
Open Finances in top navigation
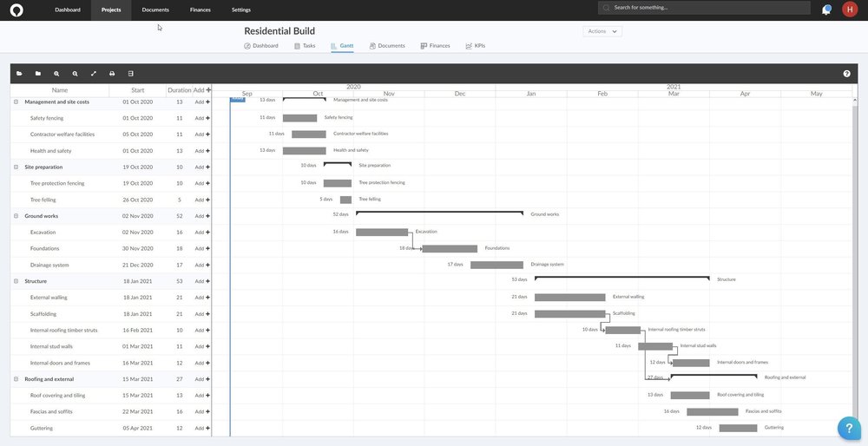click(200, 10)
